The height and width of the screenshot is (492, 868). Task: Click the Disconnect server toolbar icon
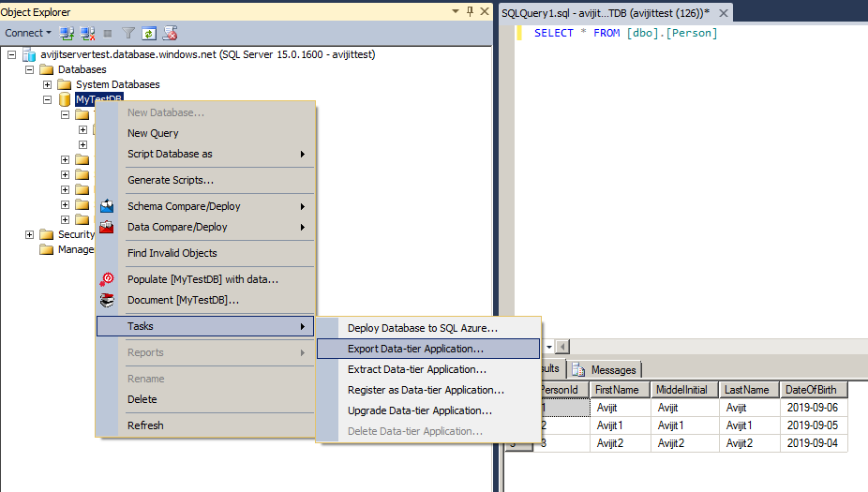(87, 33)
